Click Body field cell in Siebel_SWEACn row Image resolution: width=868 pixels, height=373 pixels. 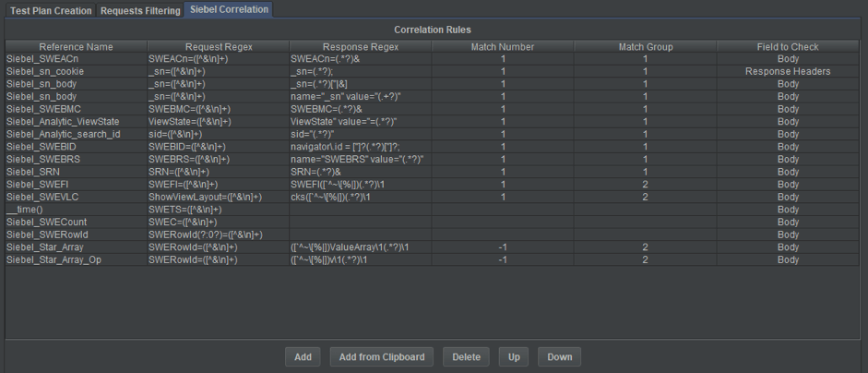pos(788,59)
